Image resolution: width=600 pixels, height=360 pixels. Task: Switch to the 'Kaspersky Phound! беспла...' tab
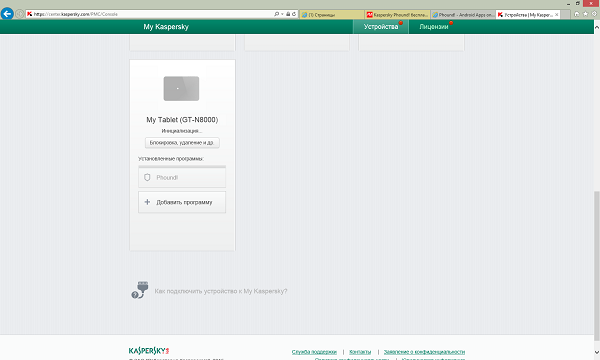(397, 15)
